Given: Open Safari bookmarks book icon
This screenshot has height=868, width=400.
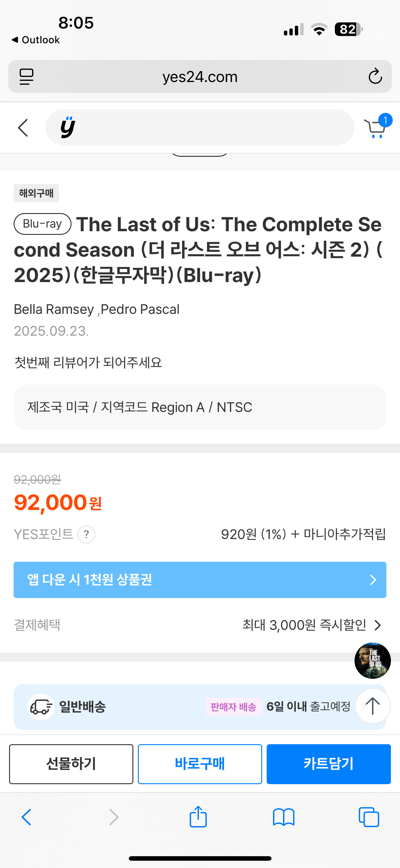Looking at the screenshot, I should [283, 817].
